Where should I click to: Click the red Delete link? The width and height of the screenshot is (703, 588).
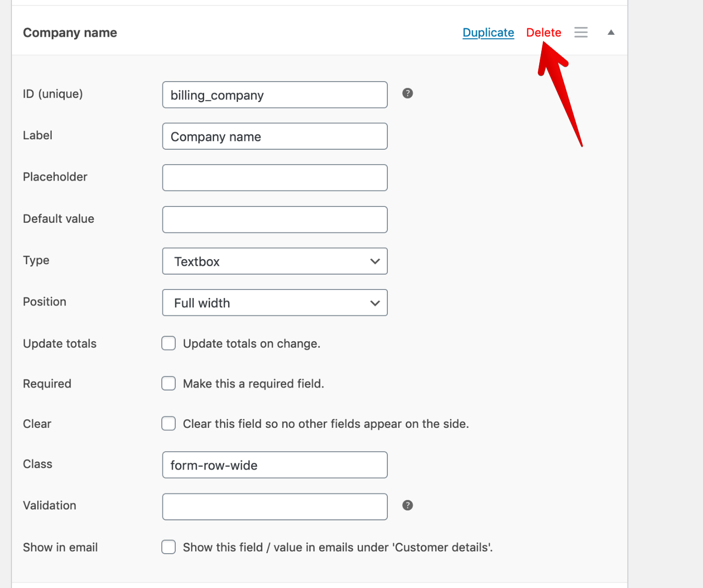tap(543, 33)
